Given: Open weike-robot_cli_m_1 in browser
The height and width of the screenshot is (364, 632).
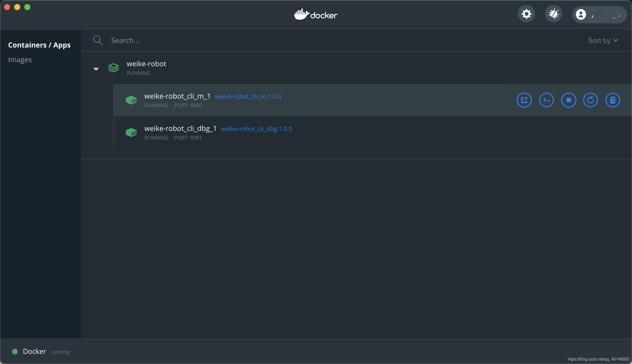Looking at the screenshot, I should point(524,100).
